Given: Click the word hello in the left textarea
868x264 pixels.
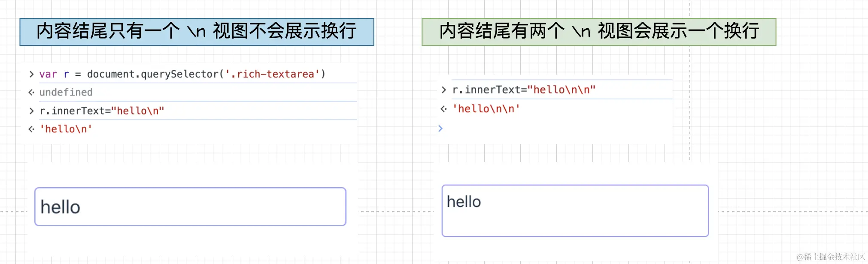Looking at the screenshot, I should click(x=60, y=207).
